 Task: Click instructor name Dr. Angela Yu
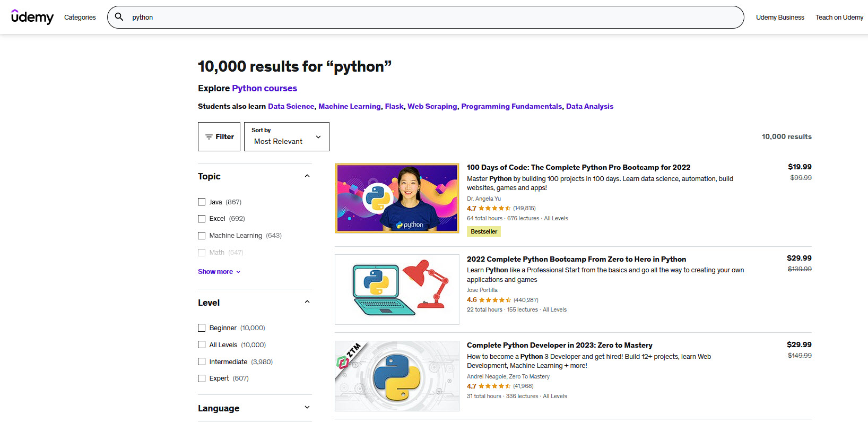(x=484, y=199)
